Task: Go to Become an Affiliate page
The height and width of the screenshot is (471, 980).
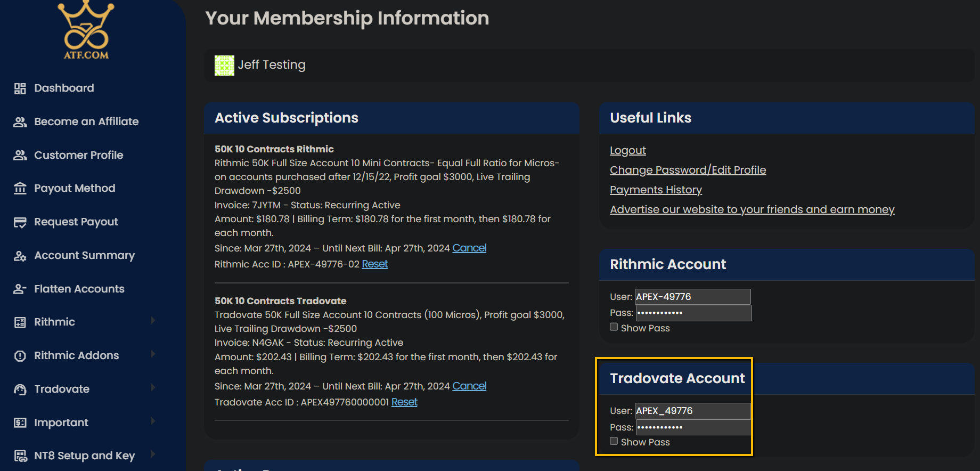Action: pos(86,121)
